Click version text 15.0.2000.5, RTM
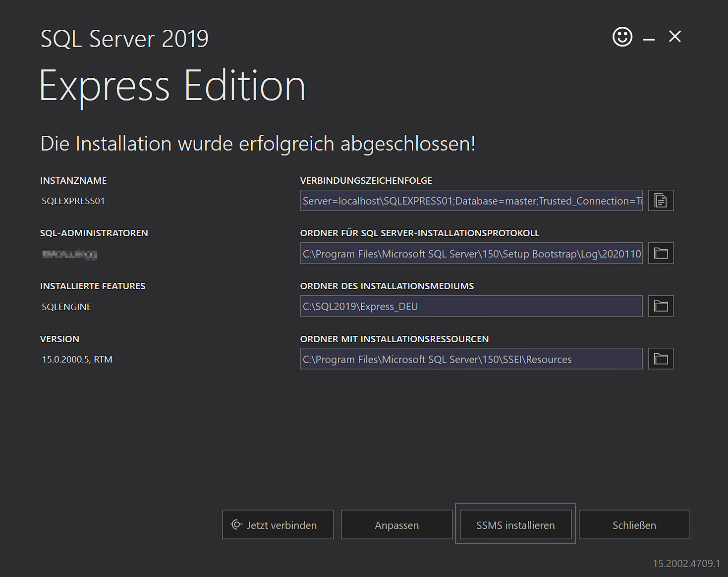728x577 pixels. [x=77, y=360]
